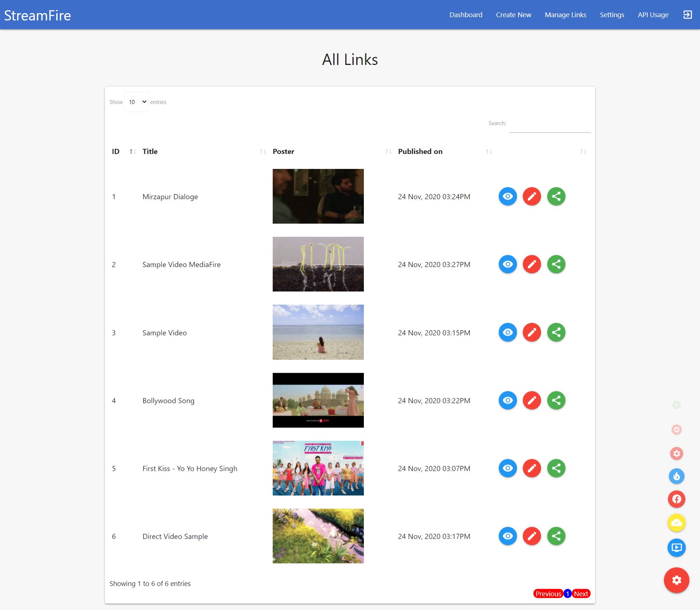Click the First Kiss poster thumbnail
The image size is (700, 610).
318,468
